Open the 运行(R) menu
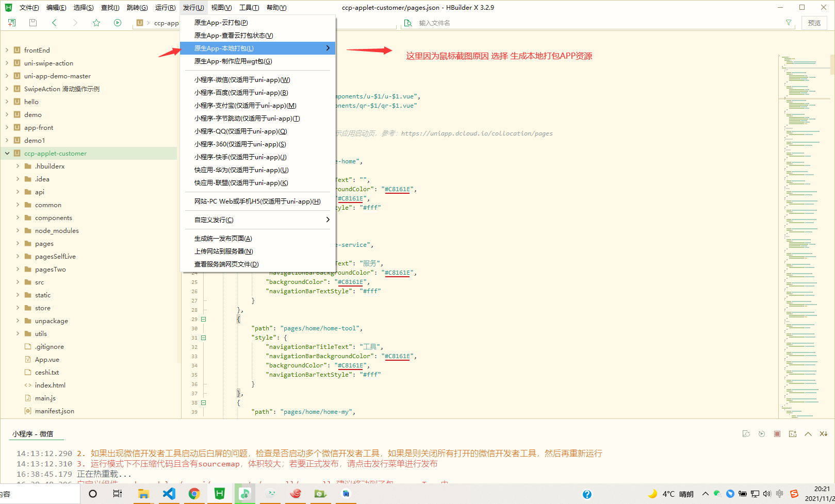This screenshot has height=504, width=835. click(x=165, y=7)
